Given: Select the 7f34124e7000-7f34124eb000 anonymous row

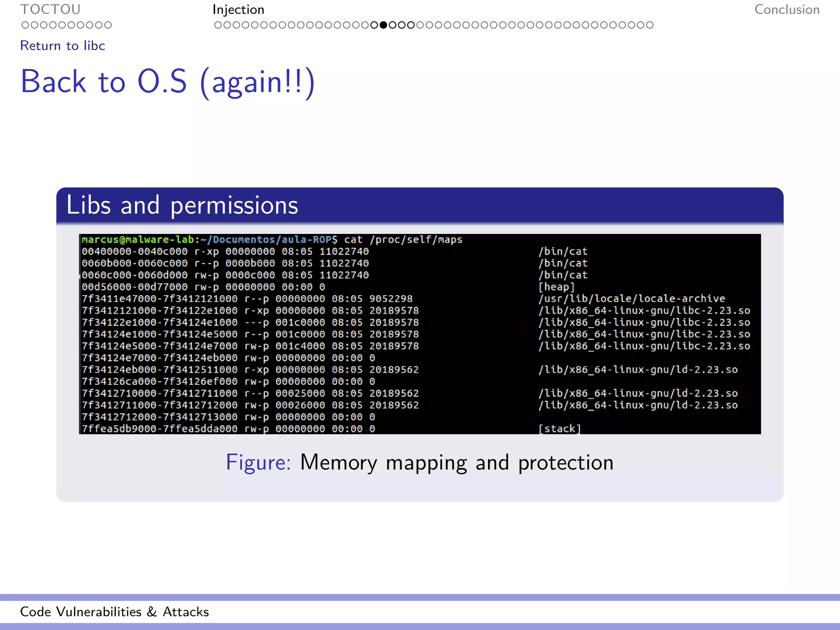Looking at the screenshot, I should pyautogui.click(x=228, y=358).
